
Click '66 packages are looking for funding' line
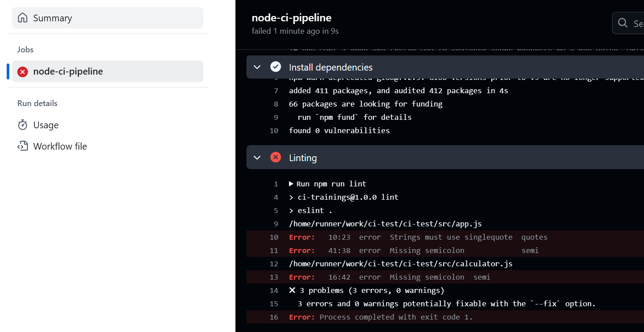(366, 104)
